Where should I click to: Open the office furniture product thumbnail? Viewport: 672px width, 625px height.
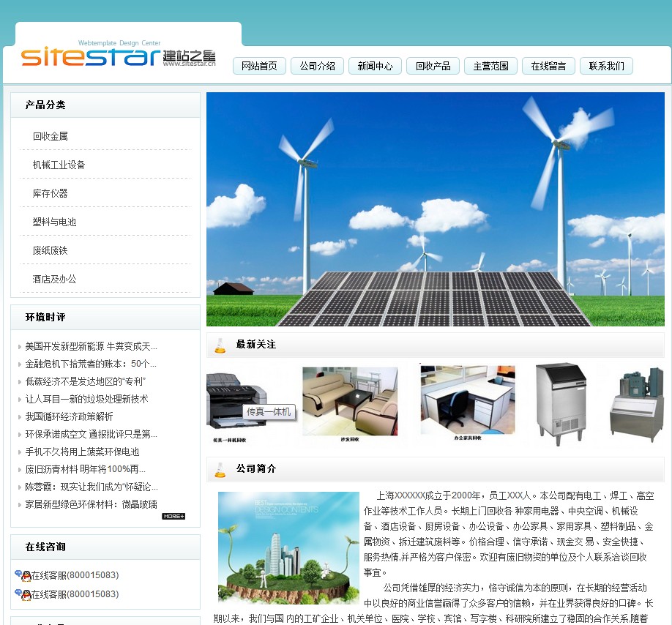point(467,402)
